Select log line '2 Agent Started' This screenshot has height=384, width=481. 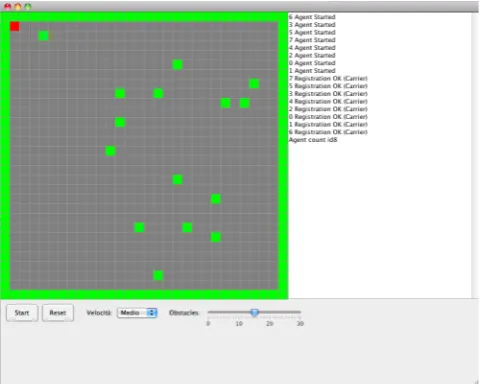pos(312,55)
